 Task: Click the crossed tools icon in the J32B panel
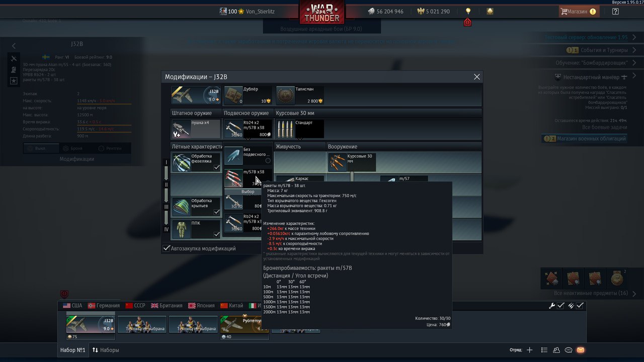[14, 59]
